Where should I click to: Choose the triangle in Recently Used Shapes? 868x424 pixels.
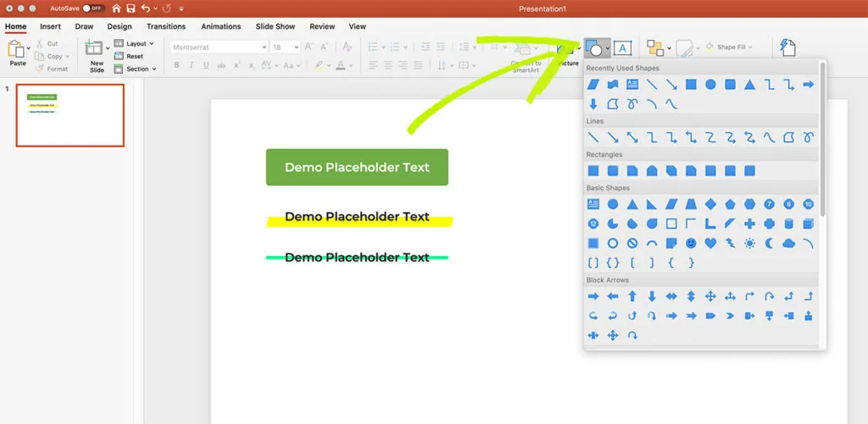click(x=749, y=85)
